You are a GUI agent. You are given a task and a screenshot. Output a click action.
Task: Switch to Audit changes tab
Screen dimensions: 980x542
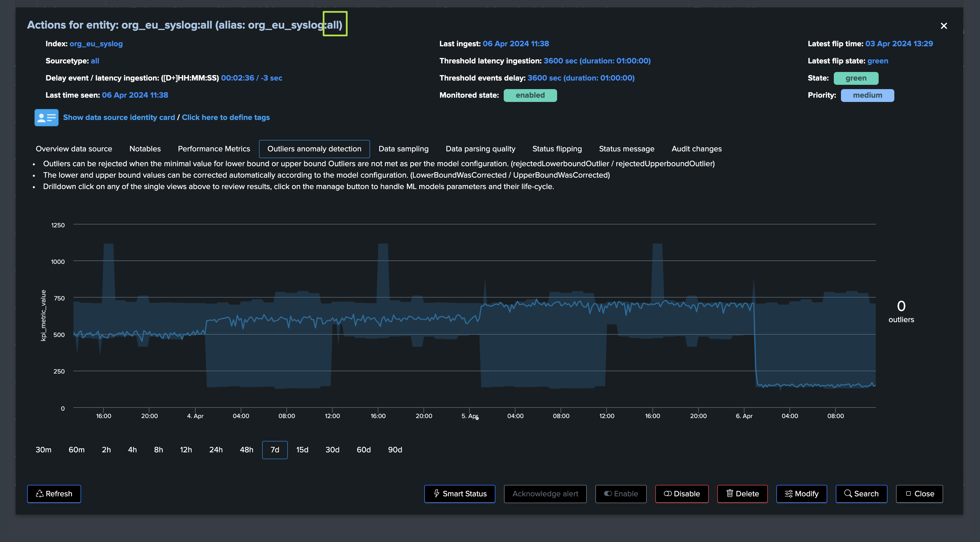[696, 149]
